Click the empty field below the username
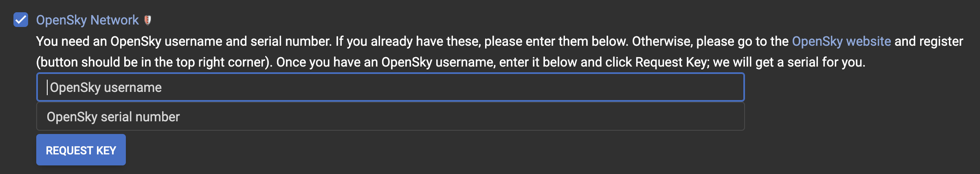 click(390, 117)
